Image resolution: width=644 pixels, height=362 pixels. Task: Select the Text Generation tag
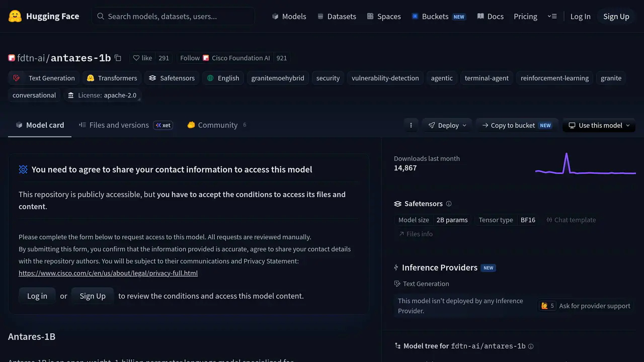coord(44,78)
